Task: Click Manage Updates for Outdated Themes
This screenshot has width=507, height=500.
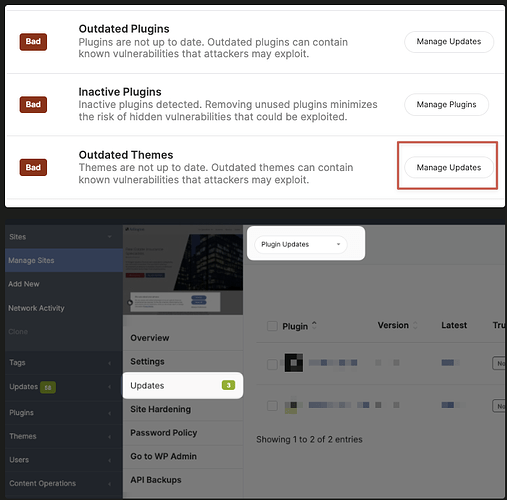Action: pos(449,167)
